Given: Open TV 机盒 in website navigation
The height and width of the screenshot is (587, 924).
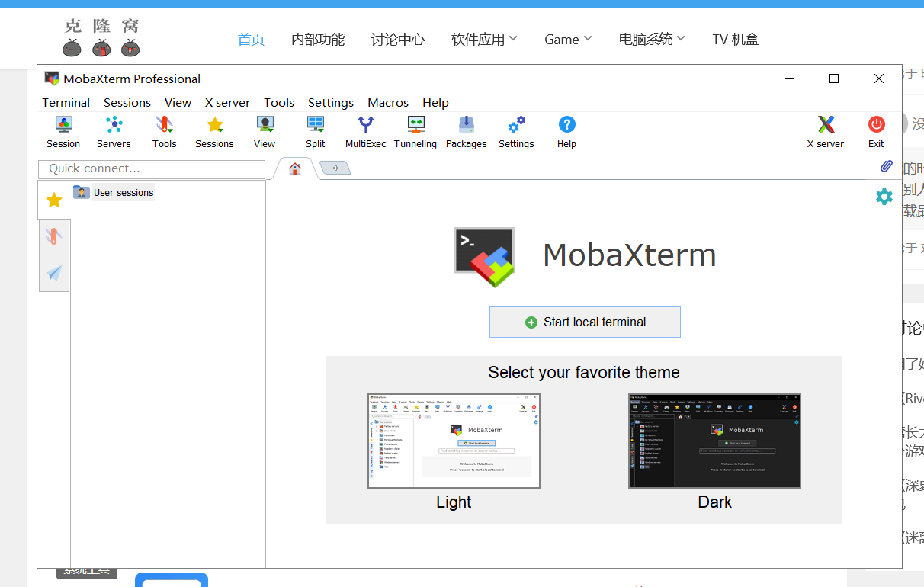Looking at the screenshot, I should point(736,40).
